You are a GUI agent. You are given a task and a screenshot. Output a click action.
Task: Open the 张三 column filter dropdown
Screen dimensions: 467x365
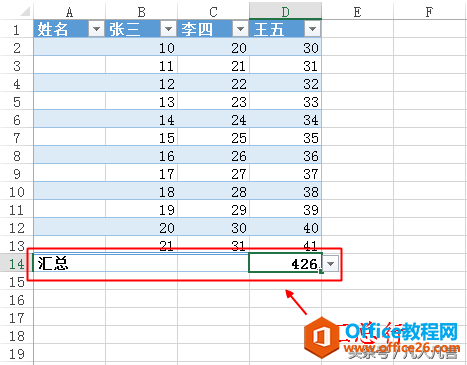tap(168, 29)
